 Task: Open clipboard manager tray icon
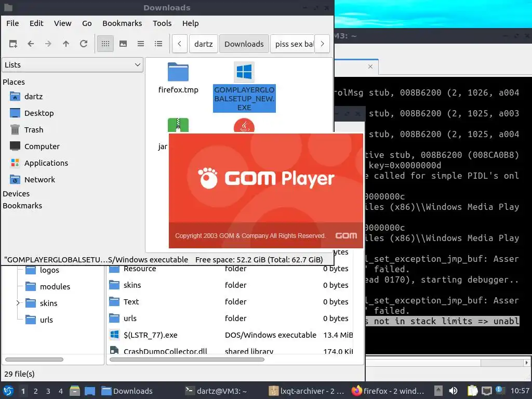[x=473, y=391]
